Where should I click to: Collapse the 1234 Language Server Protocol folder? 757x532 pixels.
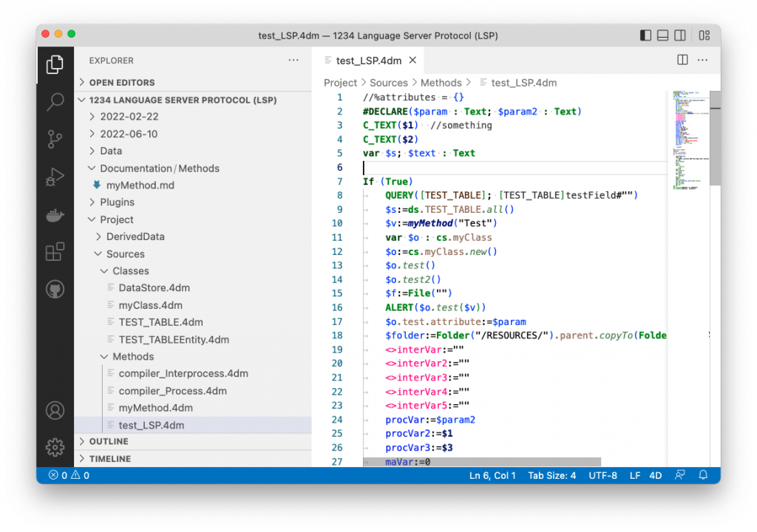coord(193,100)
